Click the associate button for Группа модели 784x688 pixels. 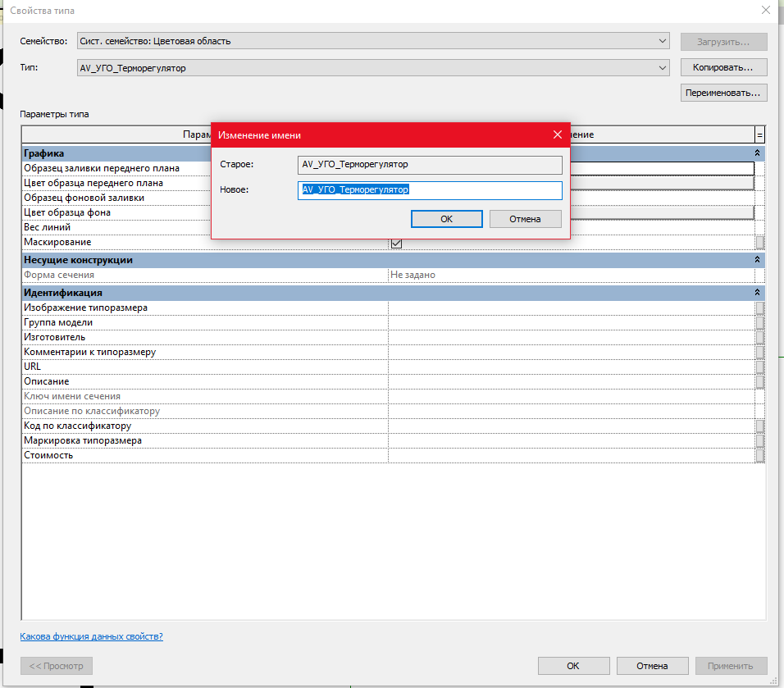click(x=760, y=322)
